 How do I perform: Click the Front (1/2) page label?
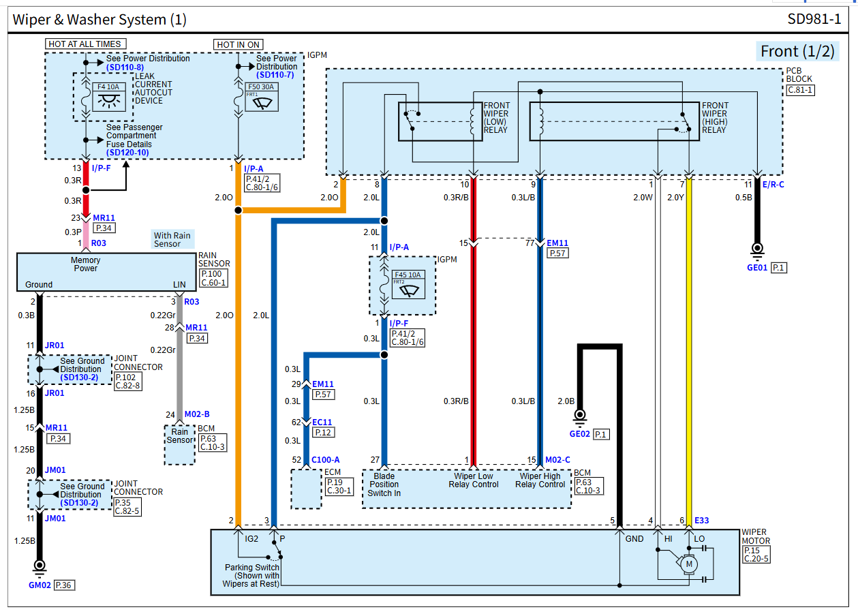click(x=797, y=51)
